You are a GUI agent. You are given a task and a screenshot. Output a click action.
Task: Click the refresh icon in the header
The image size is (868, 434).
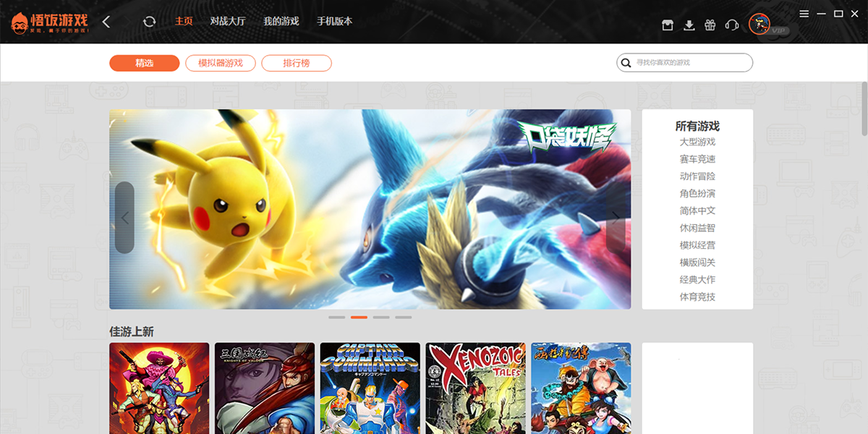(x=150, y=22)
